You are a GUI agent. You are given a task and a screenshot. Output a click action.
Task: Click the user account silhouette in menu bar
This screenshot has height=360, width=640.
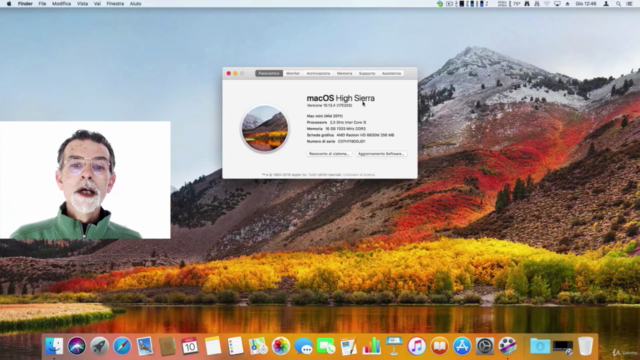[x=606, y=4]
